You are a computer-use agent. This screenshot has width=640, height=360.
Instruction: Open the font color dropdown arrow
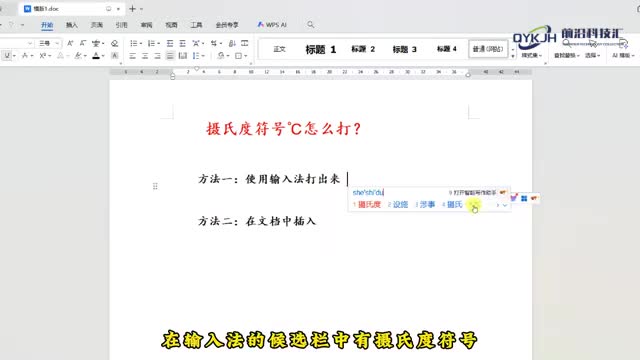pyautogui.click(x=103, y=56)
